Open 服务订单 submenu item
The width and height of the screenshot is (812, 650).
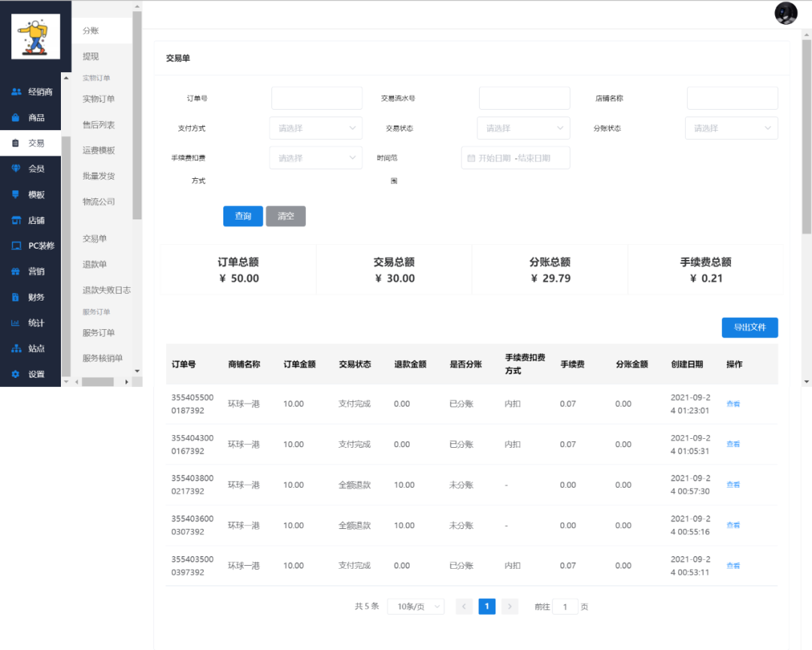pyautogui.click(x=98, y=333)
